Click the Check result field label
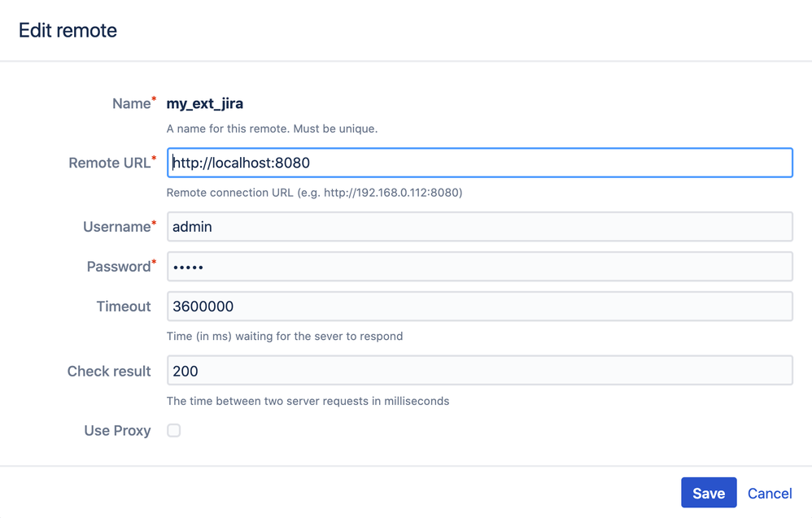The width and height of the screenshot is (812, 518). tap(109, 371)
